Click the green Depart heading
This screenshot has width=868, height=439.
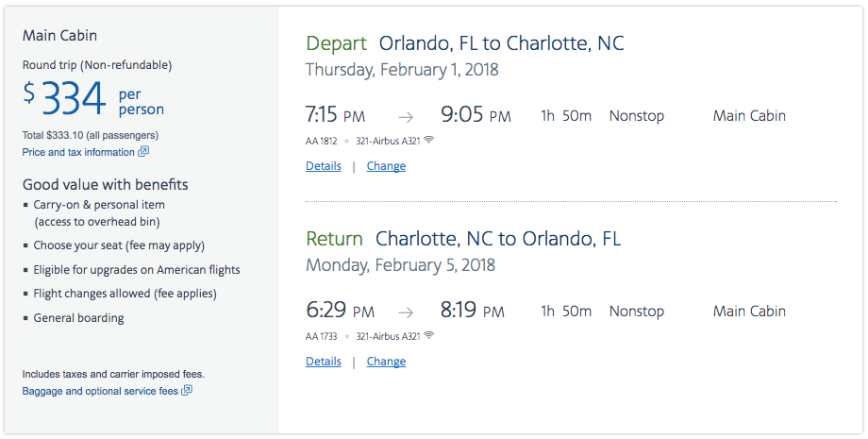(335, 43)
